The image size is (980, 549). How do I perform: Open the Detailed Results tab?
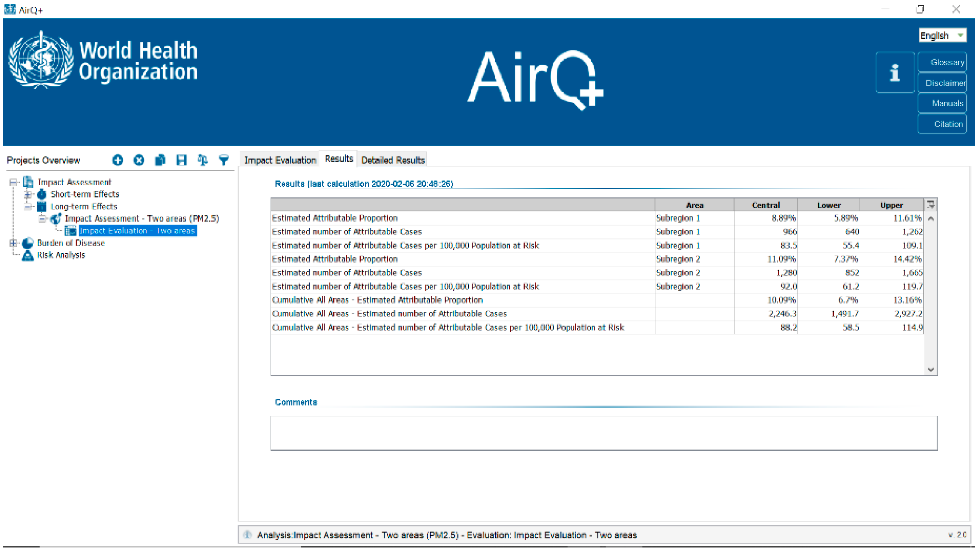(393, 160)
